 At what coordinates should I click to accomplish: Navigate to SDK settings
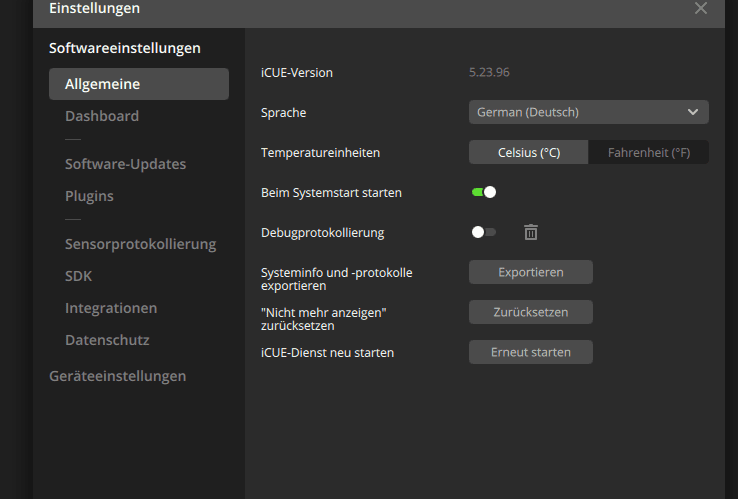[x=78, y=276]
